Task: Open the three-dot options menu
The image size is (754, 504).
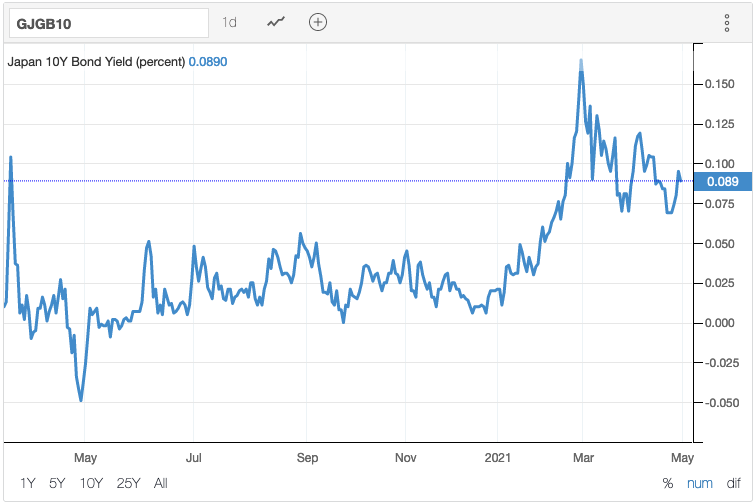Action: click(x=727, y=23)
